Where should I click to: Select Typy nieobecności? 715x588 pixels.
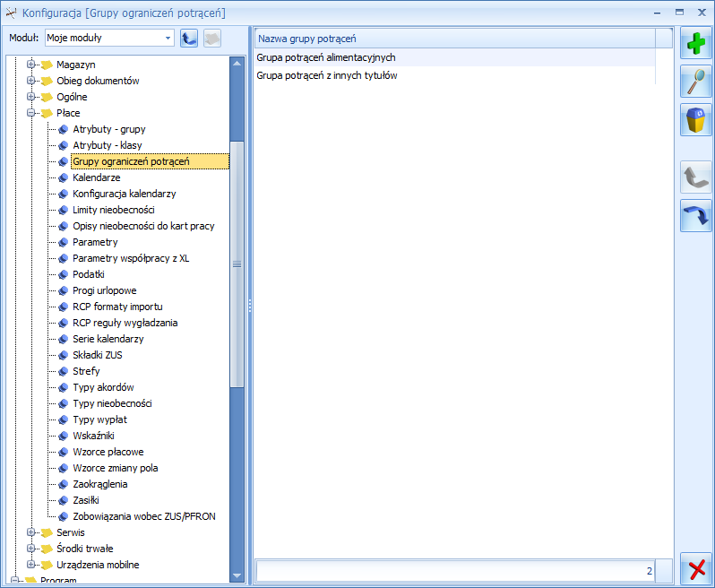click(112, 403)
